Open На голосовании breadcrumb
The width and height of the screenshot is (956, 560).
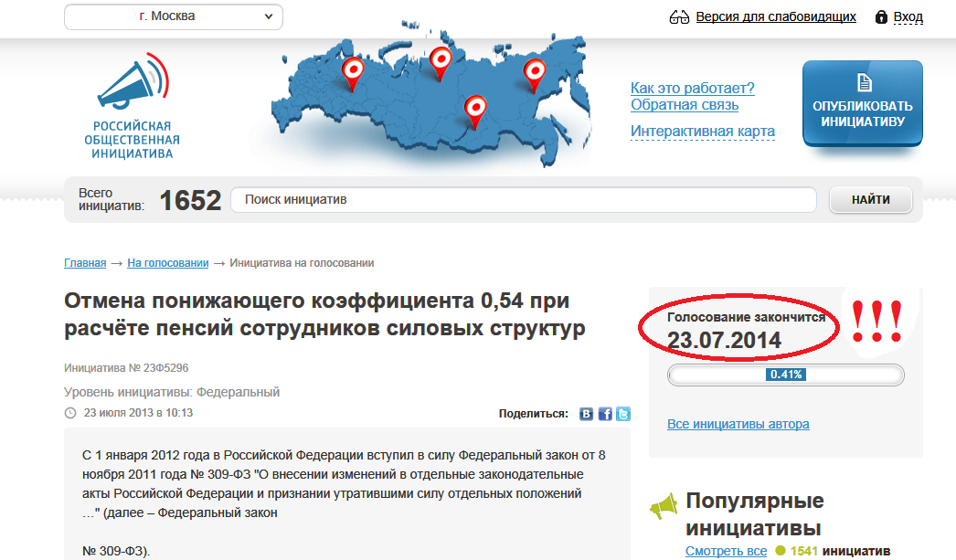(168, 263)
